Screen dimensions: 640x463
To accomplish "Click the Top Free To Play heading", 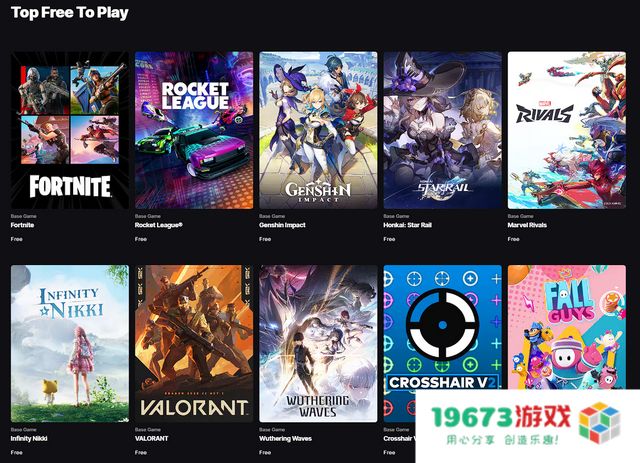I will coord(70,13).
